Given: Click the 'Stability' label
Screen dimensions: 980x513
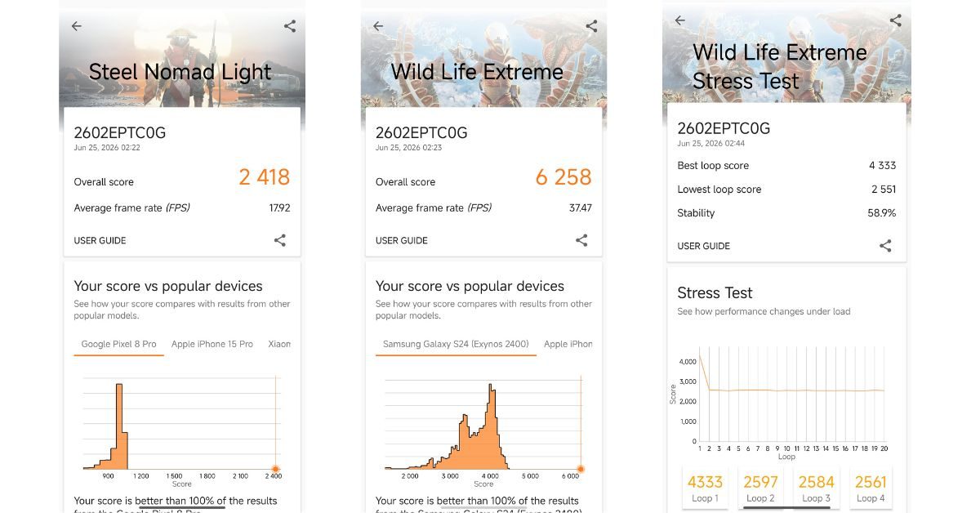Looking at the screenshot, I should tap(696, 213).
